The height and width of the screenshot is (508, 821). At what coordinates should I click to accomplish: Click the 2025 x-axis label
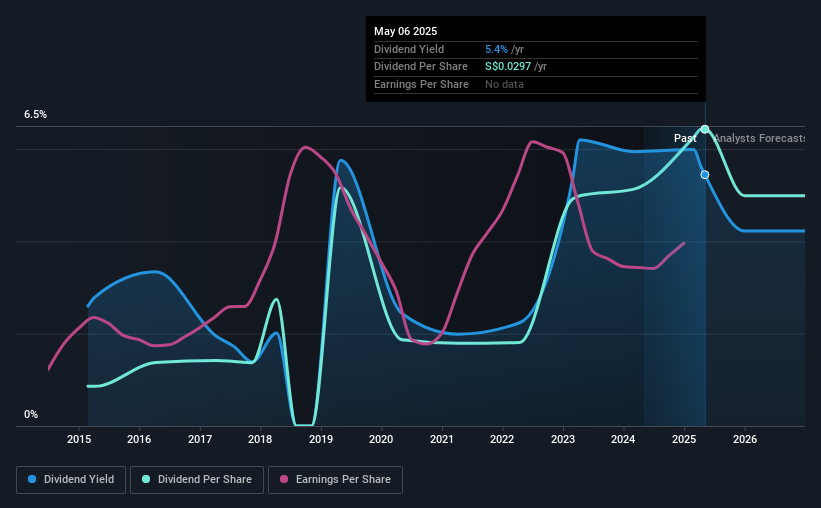[x=684, y=439]
